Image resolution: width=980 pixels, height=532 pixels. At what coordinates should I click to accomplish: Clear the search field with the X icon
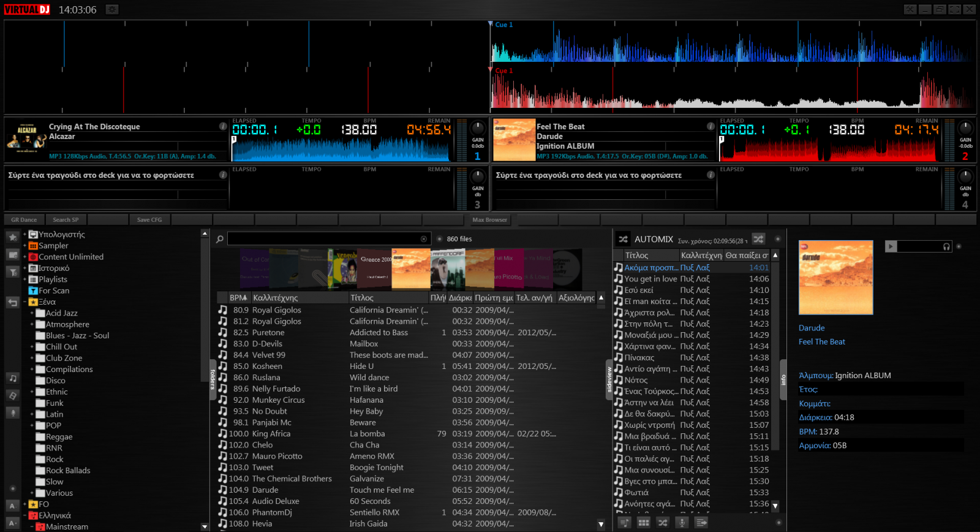423,239
